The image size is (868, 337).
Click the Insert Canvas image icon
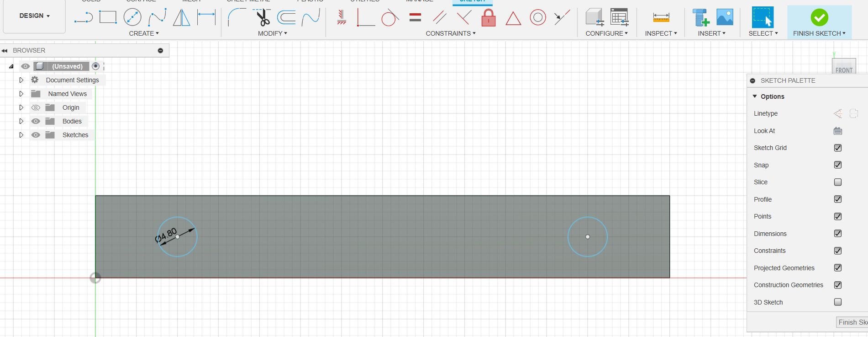pyautogui.click(x=725, y=17)
